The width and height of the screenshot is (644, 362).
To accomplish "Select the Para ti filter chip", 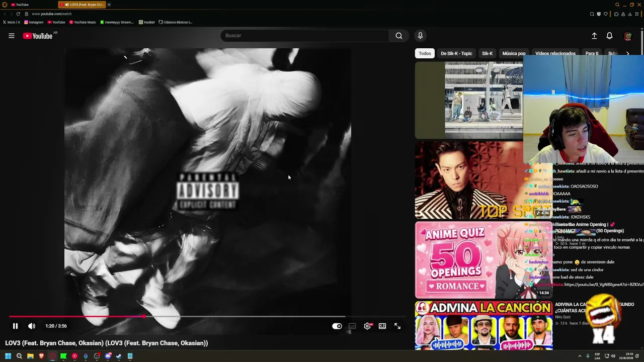I will pos(592,53).
